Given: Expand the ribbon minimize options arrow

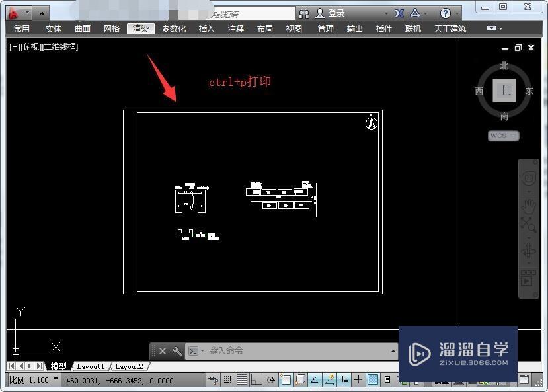Looking at the screenshot, I should (x=501, y=28).
